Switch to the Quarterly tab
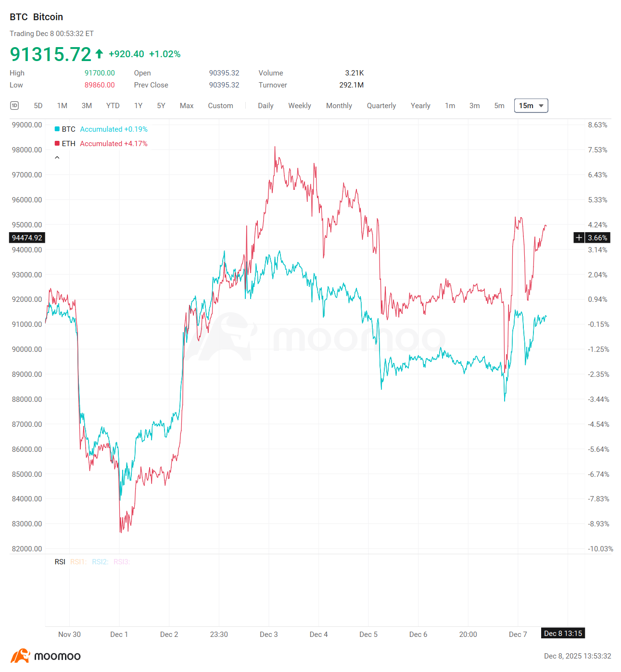This screenshot has height=672, width=621. pos(381,105)
